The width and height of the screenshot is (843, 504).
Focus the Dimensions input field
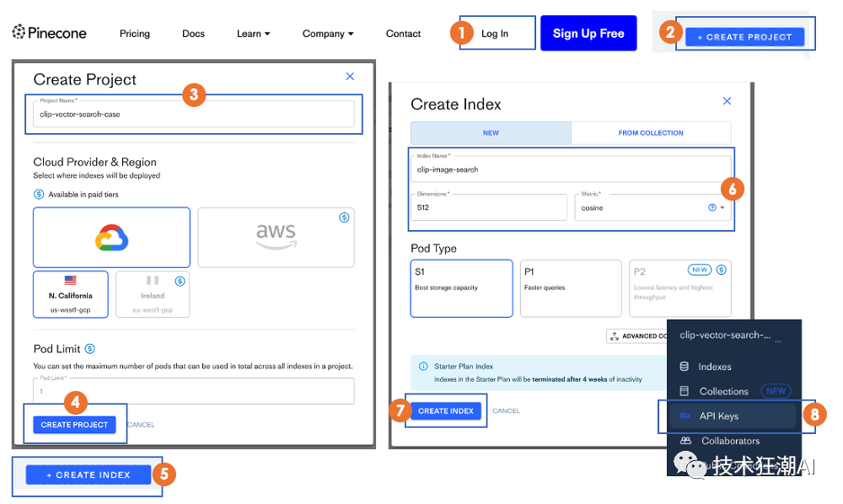(x=489, y=207)
